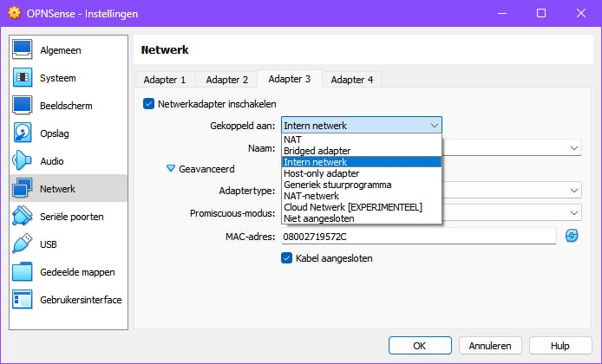Pick Niet aangesloten in the dropdown
Image resolution: width=602 pixels, height=364 pixels.
click(x=318, y=218)
